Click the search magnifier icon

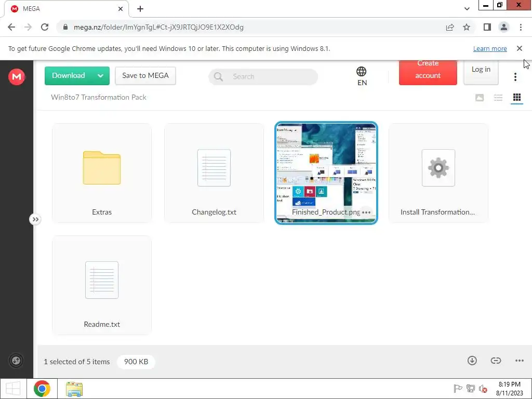tap(219, 77)
